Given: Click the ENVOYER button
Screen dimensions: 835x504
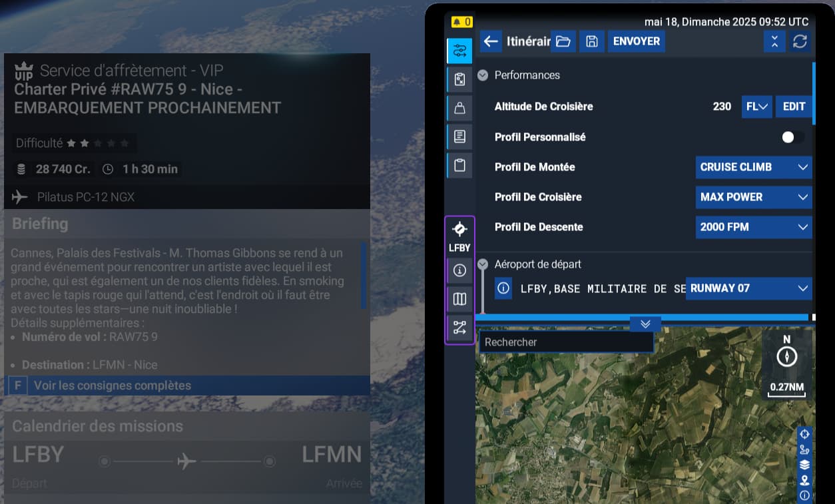Looking at the screenshot, I should point(636,41).
